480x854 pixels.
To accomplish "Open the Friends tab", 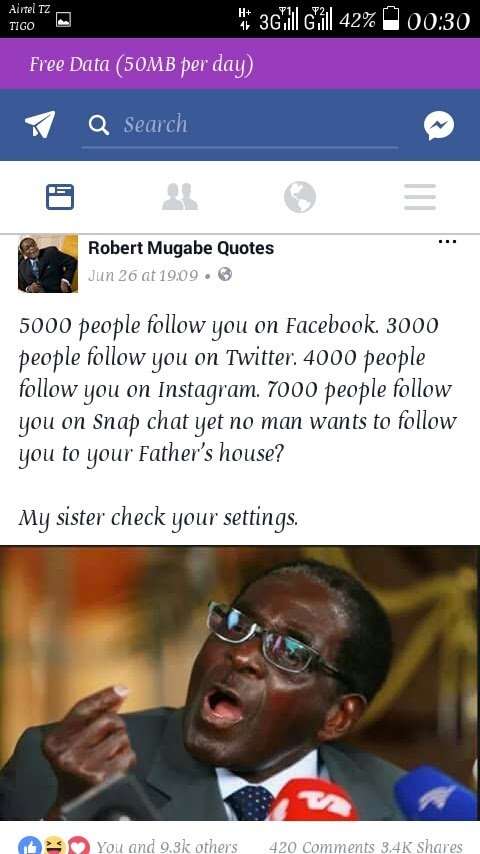I will click(x=180, y=197).
